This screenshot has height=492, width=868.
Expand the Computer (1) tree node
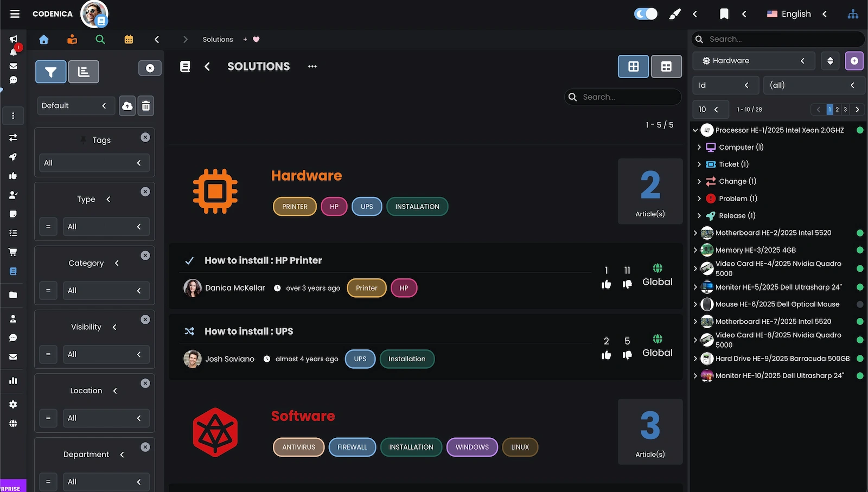click(699, 148)
